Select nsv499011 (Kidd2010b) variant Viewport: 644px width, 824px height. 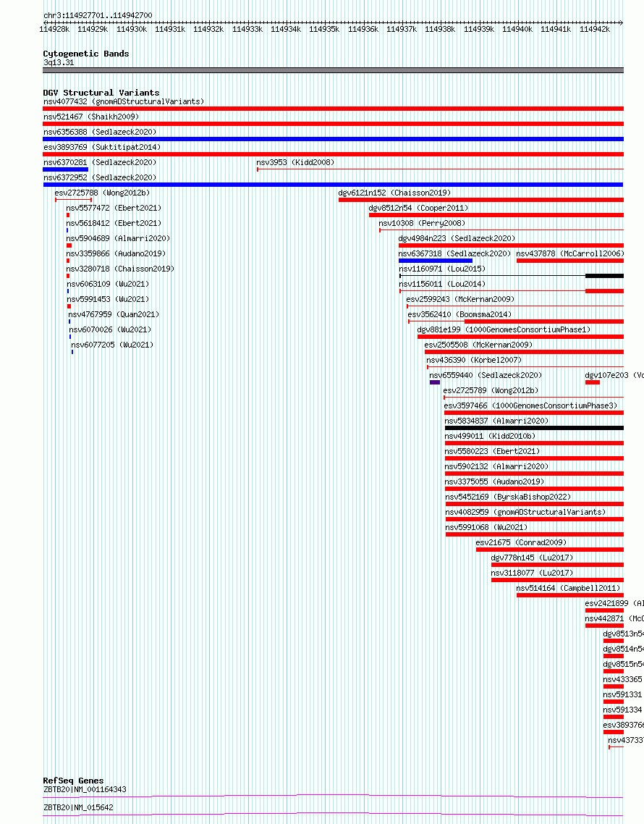coord(490,437)
